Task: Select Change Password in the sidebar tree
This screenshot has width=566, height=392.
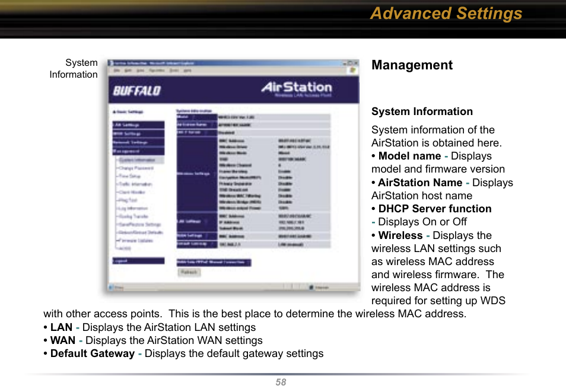Action: point(136,168)
